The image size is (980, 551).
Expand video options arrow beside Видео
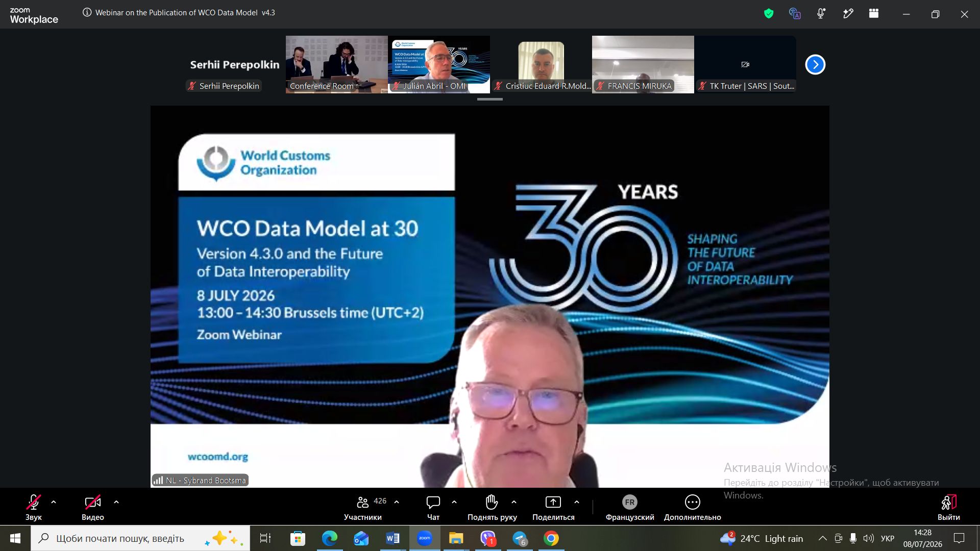pyautogui.click(x=116, y=502)
